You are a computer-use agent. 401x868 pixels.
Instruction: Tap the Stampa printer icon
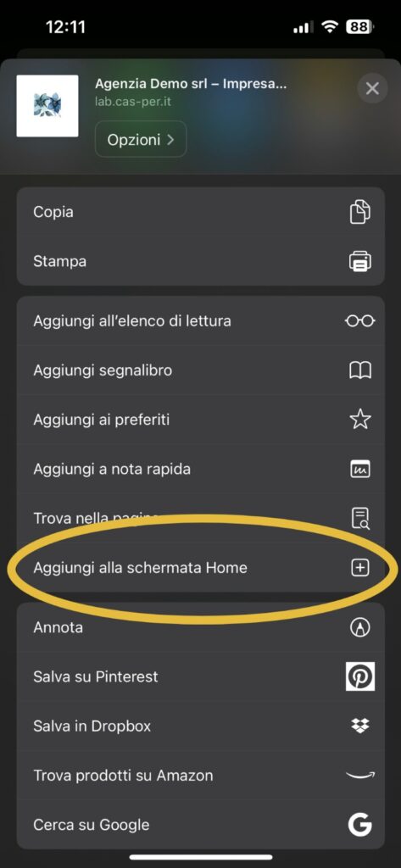click(x=360, y=261)
